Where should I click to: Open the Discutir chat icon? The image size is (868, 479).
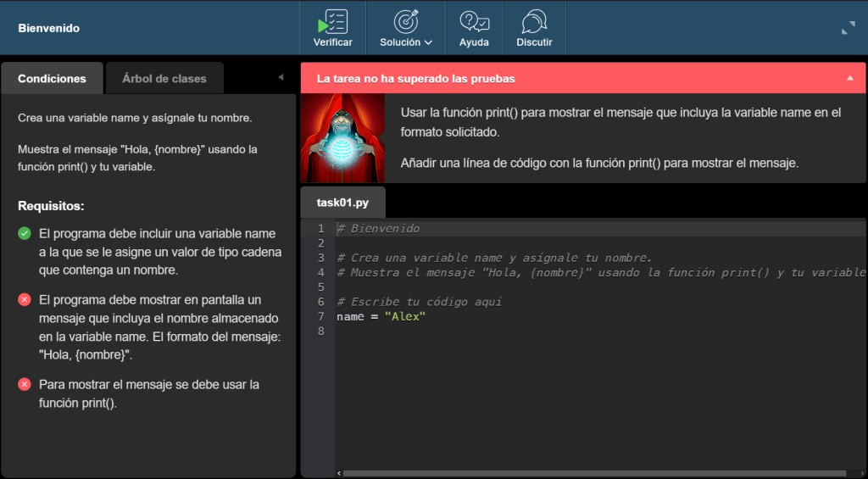click(x=534, y=21)
